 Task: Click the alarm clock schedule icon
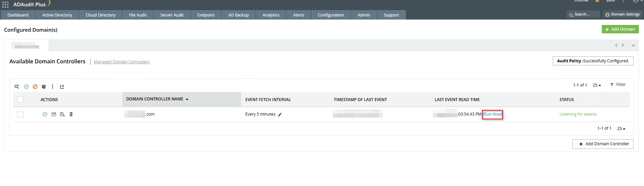[x=44, y=87]
